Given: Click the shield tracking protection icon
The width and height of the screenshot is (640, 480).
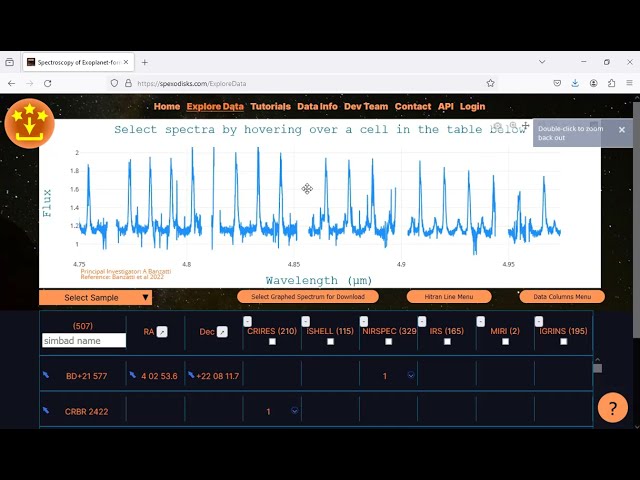Looking at the screenshot, I should click(114, 83).
